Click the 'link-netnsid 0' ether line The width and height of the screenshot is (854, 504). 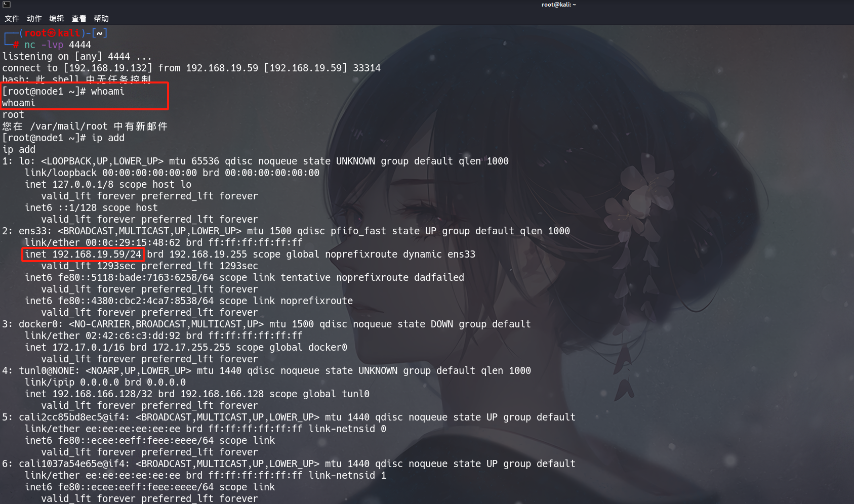(206, 429)
